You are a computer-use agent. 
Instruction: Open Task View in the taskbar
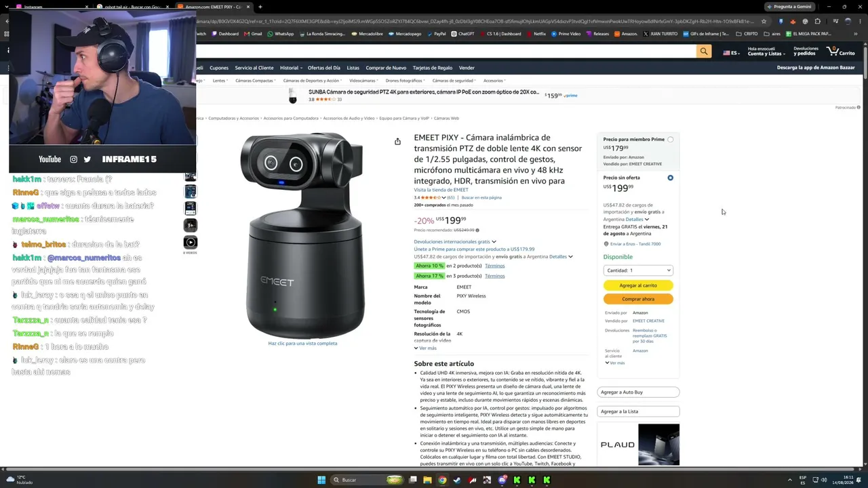coord(412,480)
